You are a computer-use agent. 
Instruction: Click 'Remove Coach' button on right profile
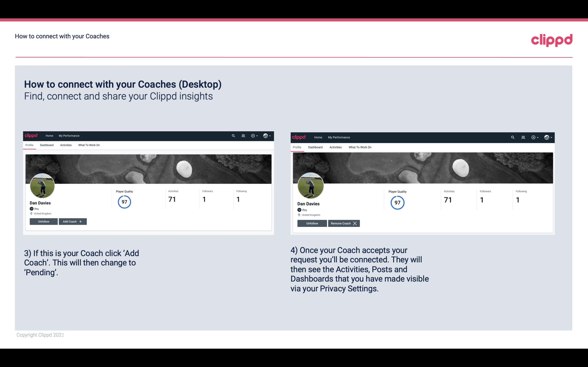tap(344, 223)
